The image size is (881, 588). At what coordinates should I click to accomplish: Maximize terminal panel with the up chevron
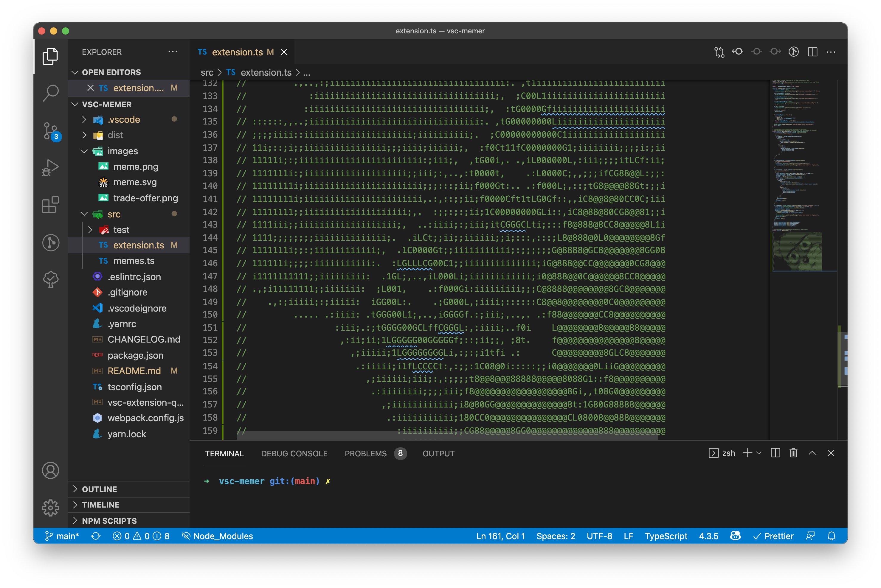coord(812,453)
